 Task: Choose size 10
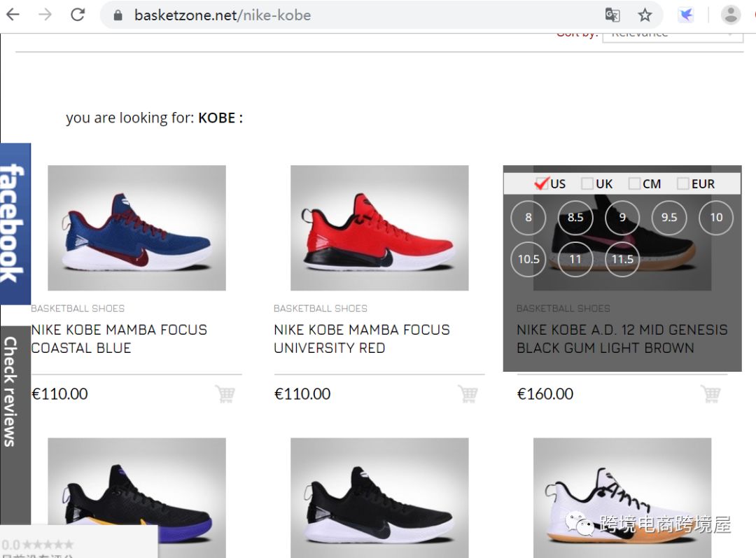coord(716,218)
